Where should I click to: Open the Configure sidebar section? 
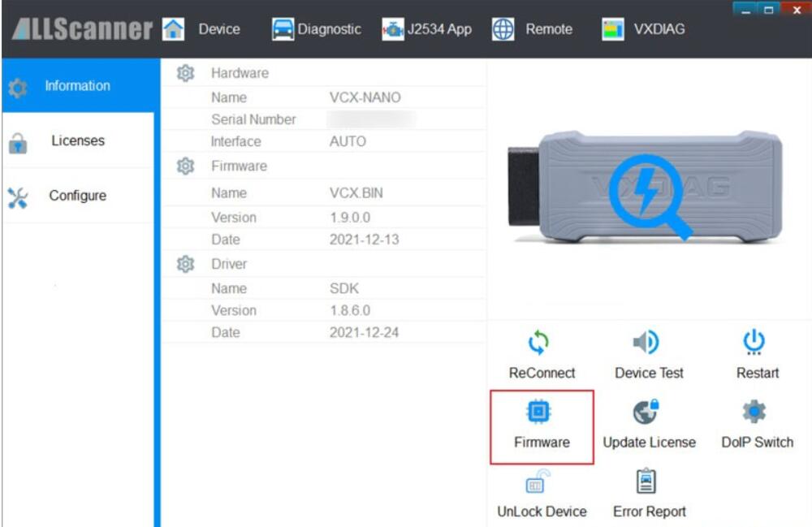(x=77, y=196)
